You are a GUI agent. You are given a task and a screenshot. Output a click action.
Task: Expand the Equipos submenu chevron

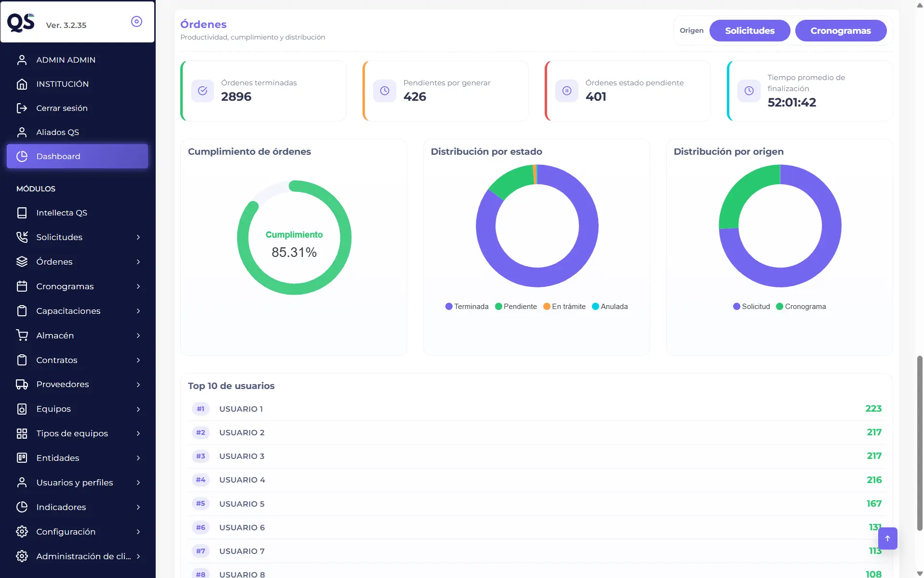coord(138,409)
